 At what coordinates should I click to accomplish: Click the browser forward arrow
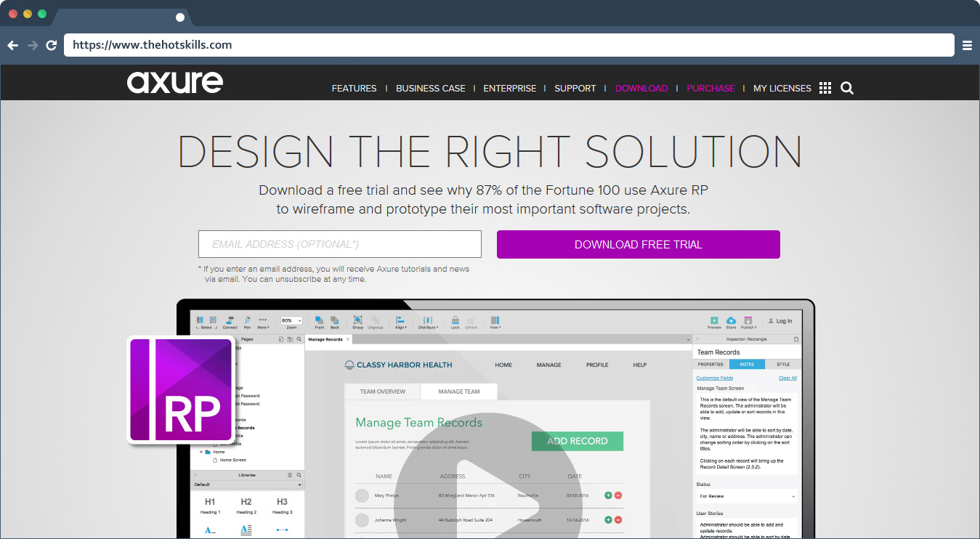pos(33,45)
